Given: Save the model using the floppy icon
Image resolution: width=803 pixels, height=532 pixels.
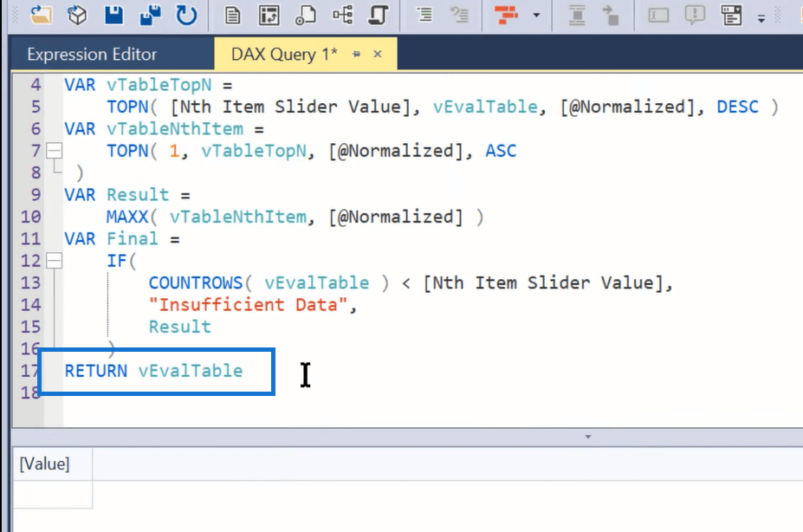Looking at the screenshot, I should pyautogui.click(x=113, y=15).
